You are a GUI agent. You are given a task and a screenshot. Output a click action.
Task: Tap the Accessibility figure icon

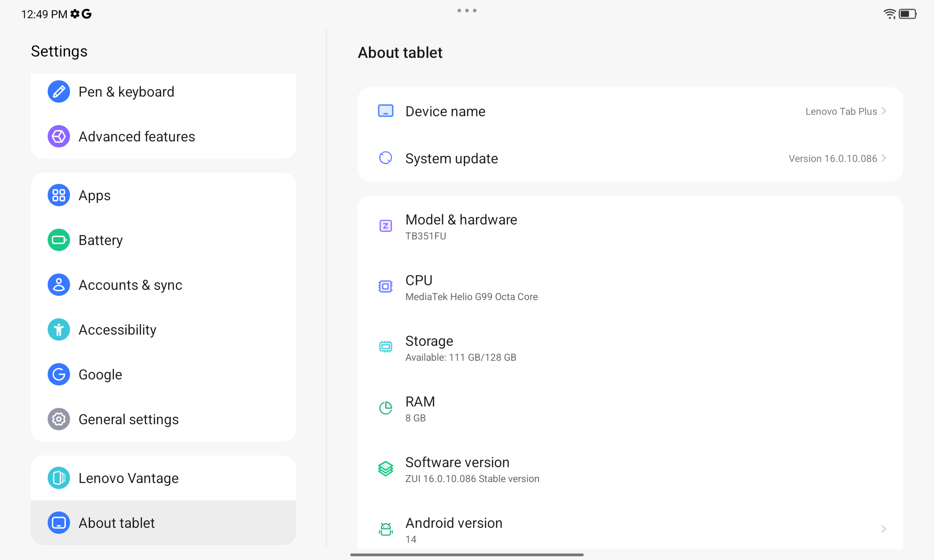(x=59, y=329)
